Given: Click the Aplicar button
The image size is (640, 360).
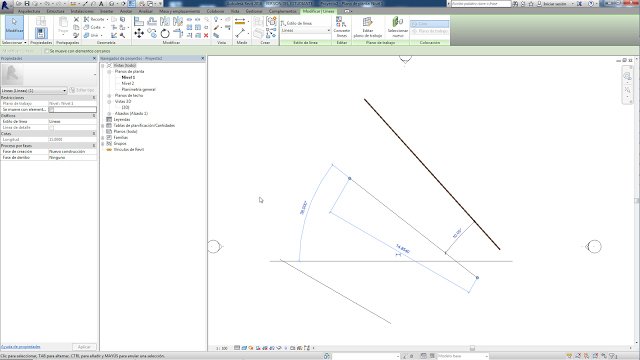Looking at the screenshot, I should pyautogui.click(x=84, y=347).
